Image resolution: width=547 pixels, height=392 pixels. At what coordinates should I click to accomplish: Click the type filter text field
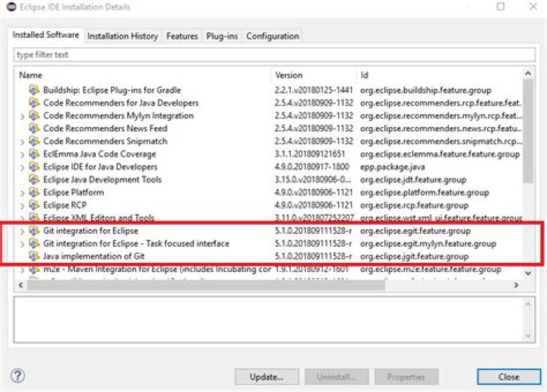[x=274, y=55]
